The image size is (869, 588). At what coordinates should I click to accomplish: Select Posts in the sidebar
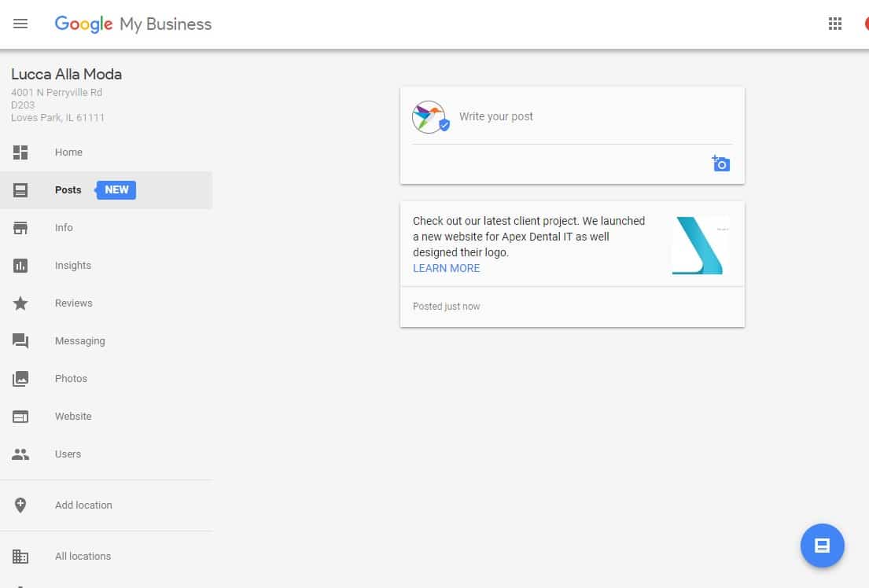point(68,190)
